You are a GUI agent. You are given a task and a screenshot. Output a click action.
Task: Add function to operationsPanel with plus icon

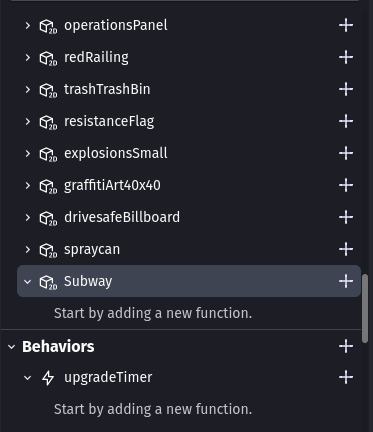pos(346,25)
